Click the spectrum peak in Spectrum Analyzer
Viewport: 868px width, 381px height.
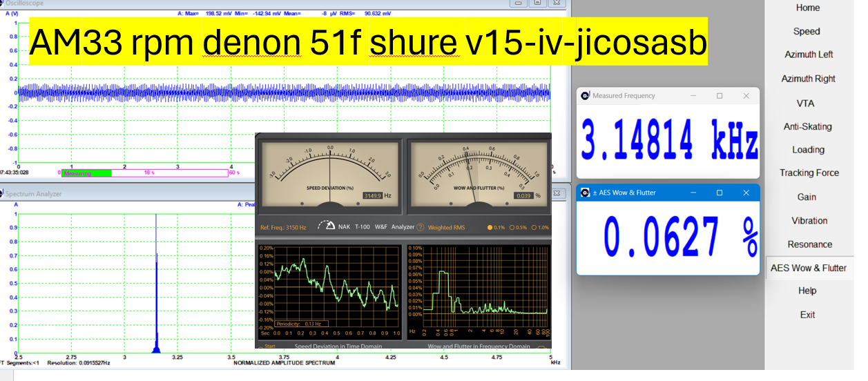point(156,283)
